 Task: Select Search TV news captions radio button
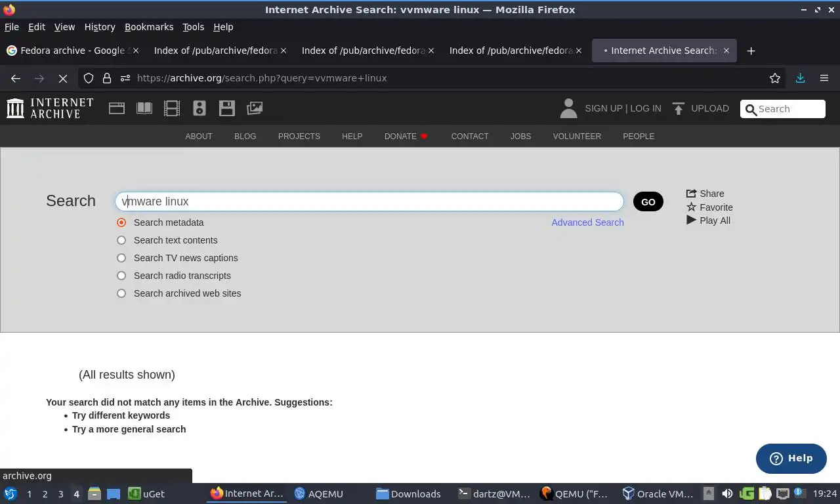click(x=121, y=258)
